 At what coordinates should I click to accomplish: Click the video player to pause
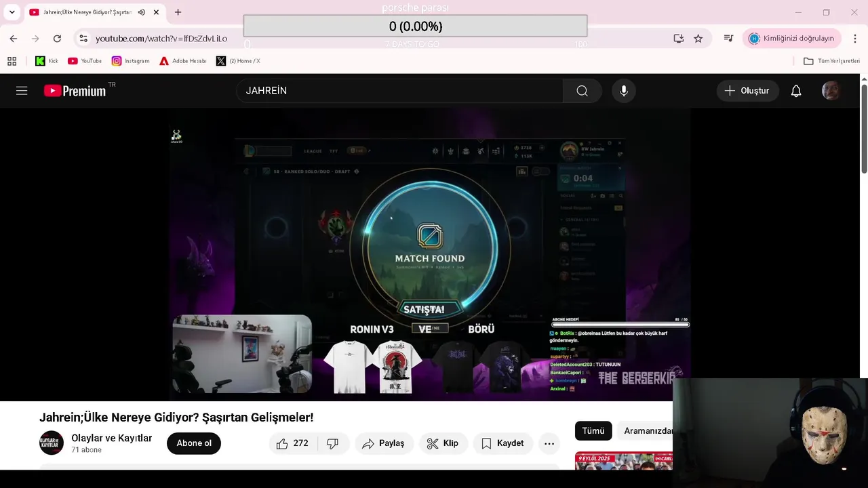click(x=430, y=254)
